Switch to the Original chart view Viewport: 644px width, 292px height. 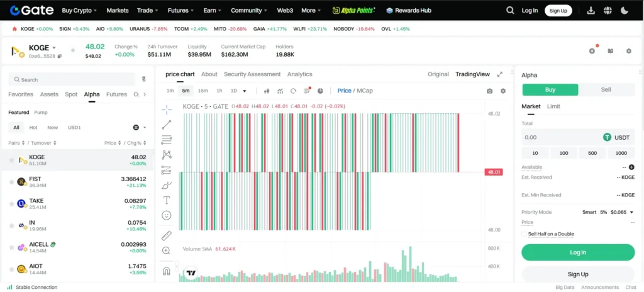tap(438, 74)
